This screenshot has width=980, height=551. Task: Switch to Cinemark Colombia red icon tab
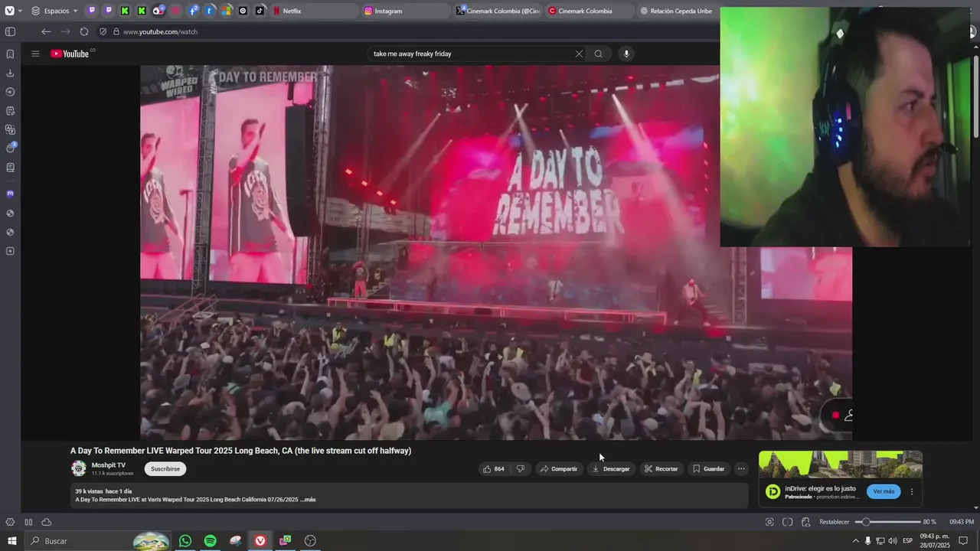590,11
